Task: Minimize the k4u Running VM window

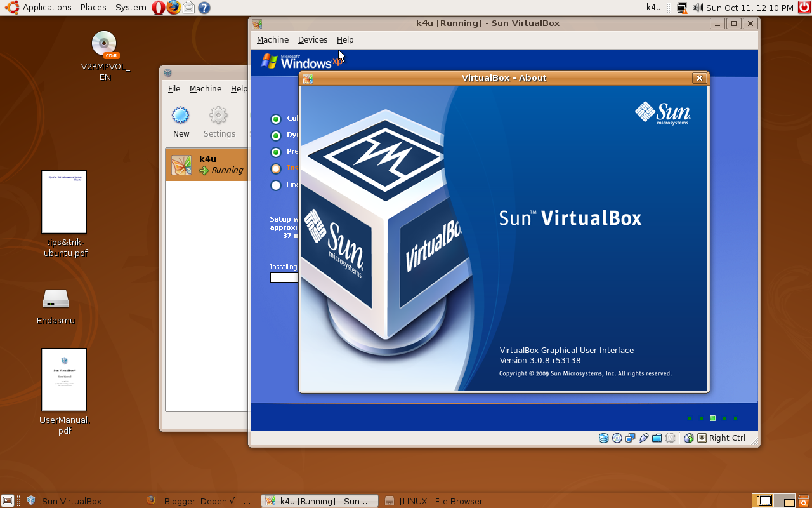Action: [x=717, y=23]
